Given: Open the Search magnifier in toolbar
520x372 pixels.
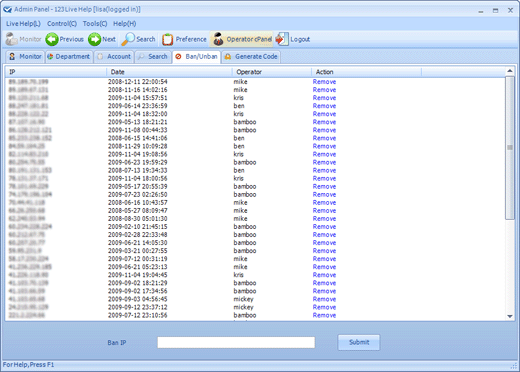Looking at the screenshot, I should coord(128,39).
